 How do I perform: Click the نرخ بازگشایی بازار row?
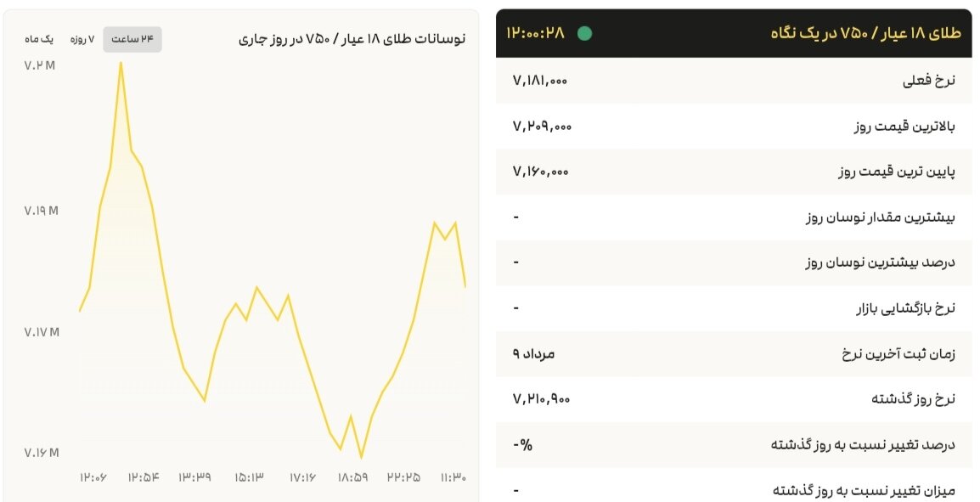tap(910, 307)
